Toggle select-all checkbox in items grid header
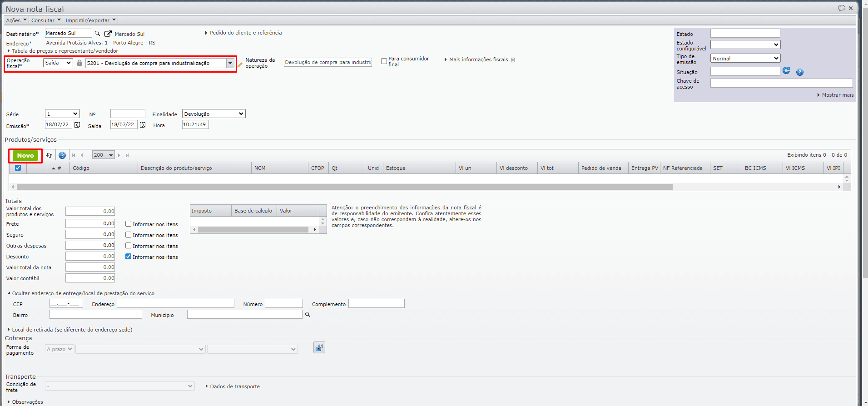 pyautogui.click(x=18, y=168)
